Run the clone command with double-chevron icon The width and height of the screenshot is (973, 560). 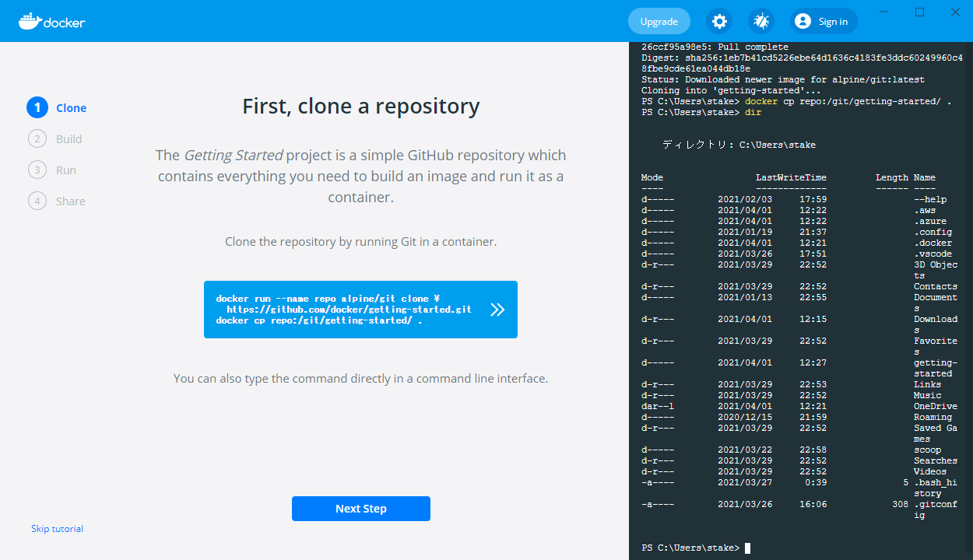point(497,310)
